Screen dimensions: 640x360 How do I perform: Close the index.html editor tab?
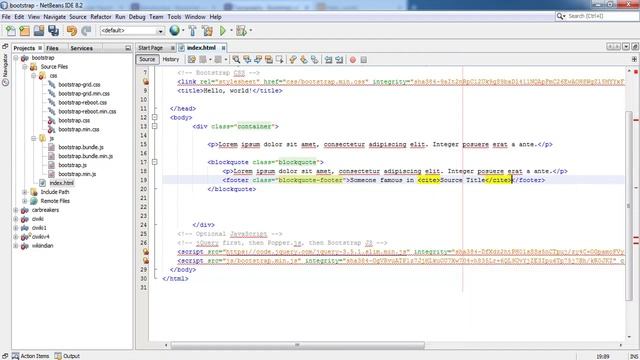(x=224, y=48)
